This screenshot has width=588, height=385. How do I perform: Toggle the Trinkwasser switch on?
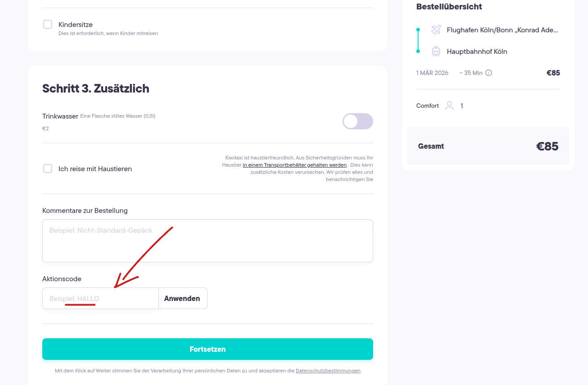coord(357,121)
